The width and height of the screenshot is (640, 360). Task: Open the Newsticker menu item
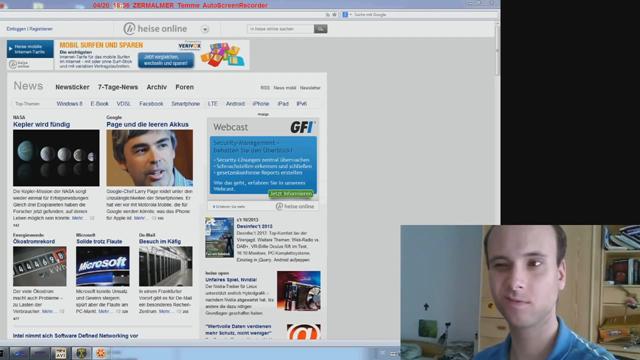(72, 87)
